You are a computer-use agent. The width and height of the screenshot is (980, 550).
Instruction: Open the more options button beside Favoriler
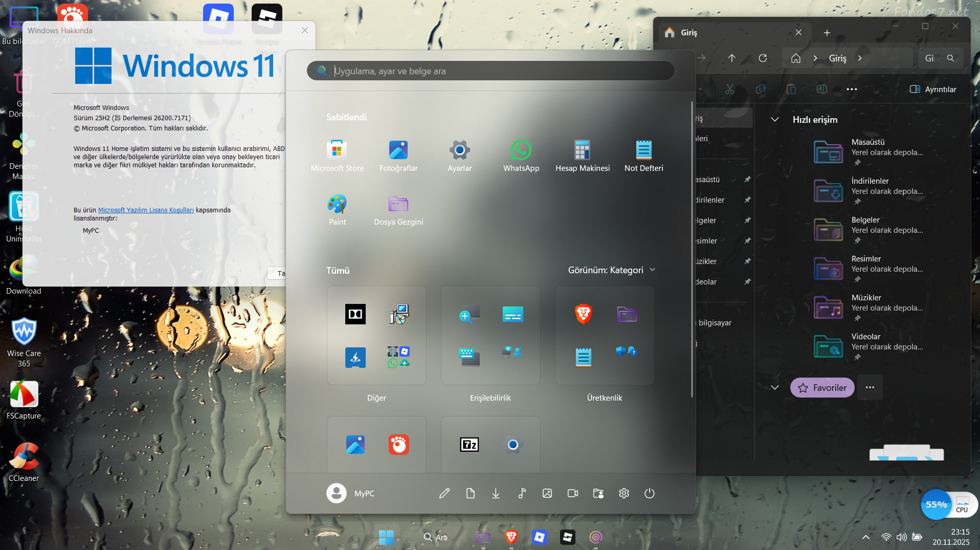[x=870, y=387]
